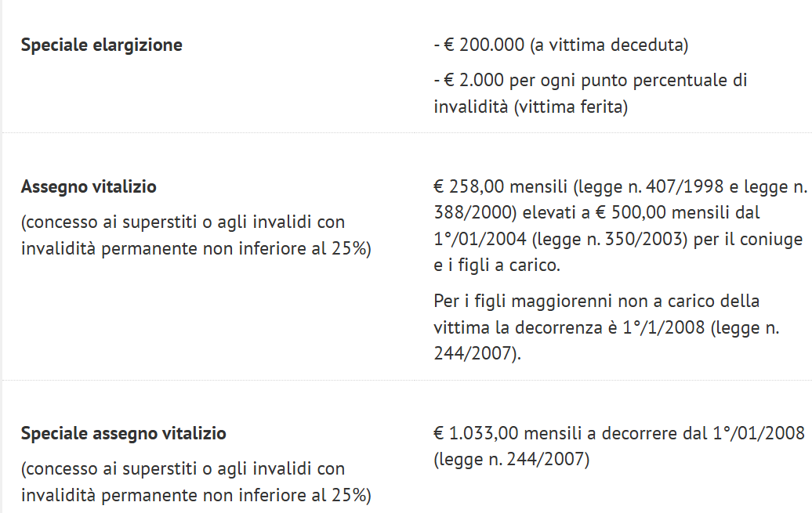Click the "Speciale assegno vitalizio" heading
The height and width of the screenshot is (513, 812).
pos(123,433)
